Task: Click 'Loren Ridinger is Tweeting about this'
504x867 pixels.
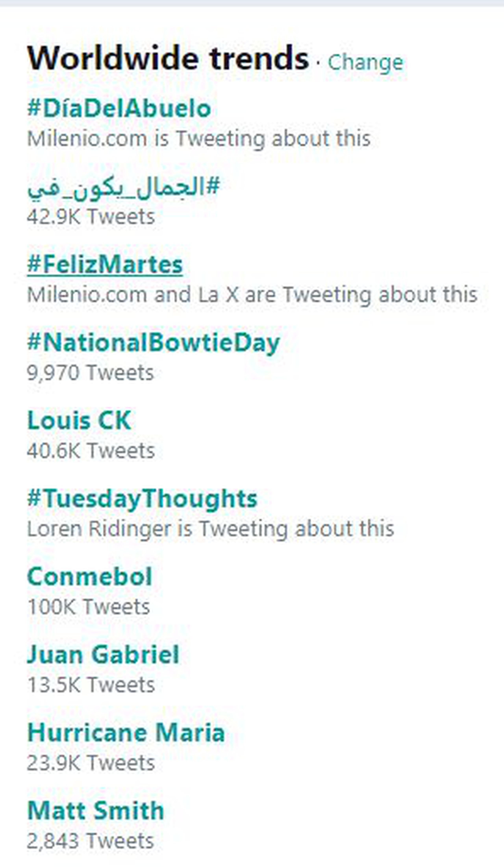Action: click(210, 529)
